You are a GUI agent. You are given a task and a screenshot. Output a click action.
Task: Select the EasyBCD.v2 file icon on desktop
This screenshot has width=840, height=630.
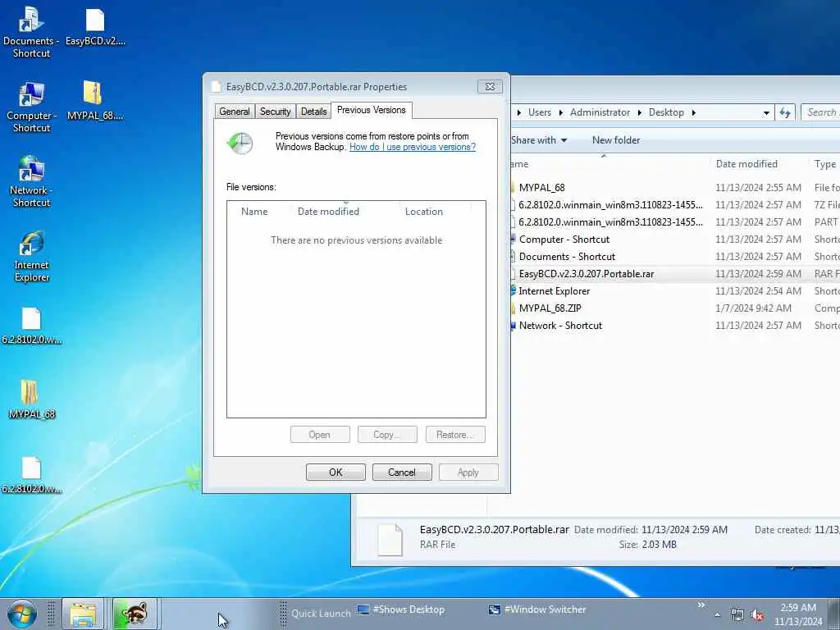(x=95, y=27)
